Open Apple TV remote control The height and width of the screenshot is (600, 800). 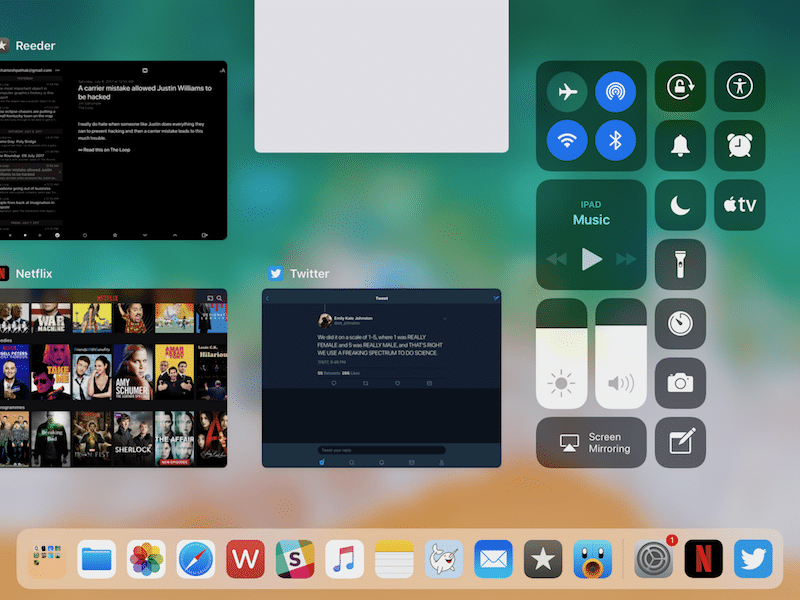740,206
